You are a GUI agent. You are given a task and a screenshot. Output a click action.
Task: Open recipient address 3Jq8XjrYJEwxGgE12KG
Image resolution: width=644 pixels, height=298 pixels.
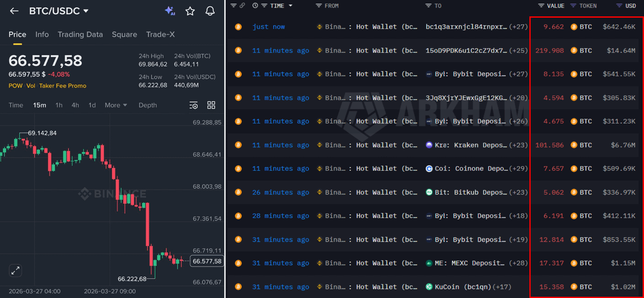[466, 98]
